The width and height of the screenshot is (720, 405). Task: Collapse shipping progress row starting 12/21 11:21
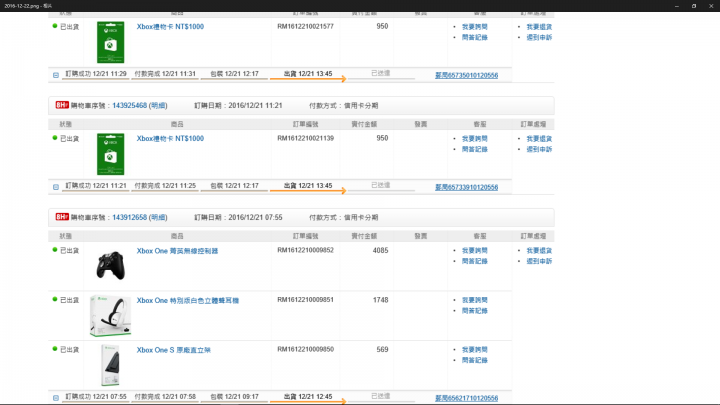point(56,187)
